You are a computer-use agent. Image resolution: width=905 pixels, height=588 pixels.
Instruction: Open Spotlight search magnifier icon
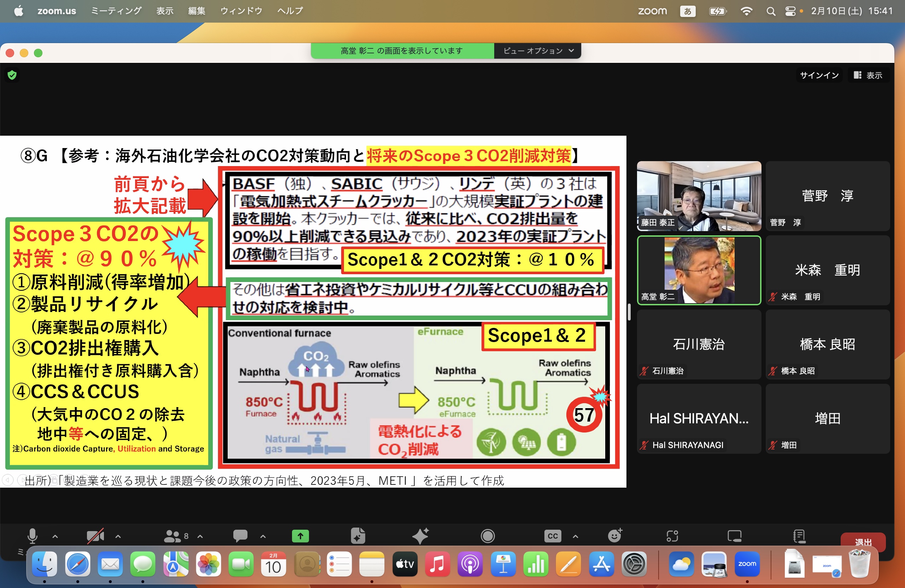[771, 11]
